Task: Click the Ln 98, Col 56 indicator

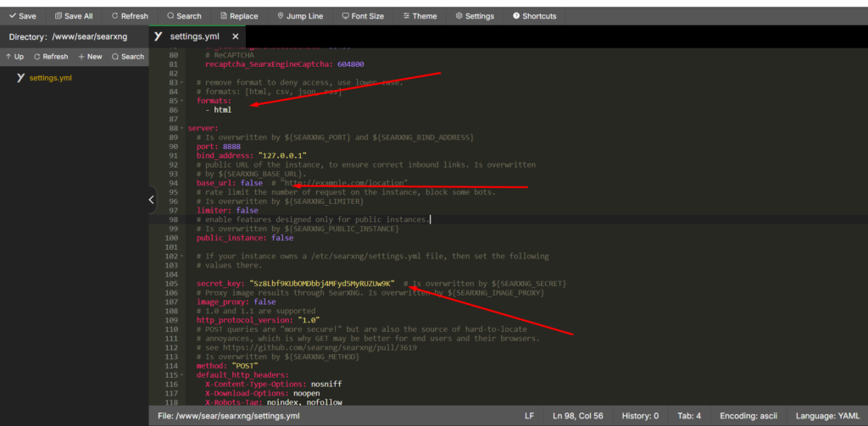Action: pos(579,416)
